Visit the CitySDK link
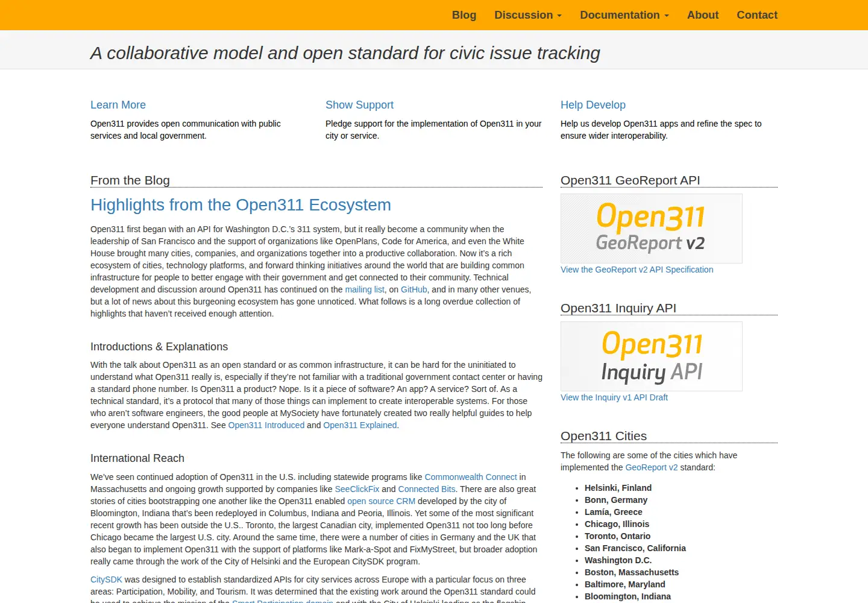The height and width of the screenshot is (603, 868). (106, 579)
